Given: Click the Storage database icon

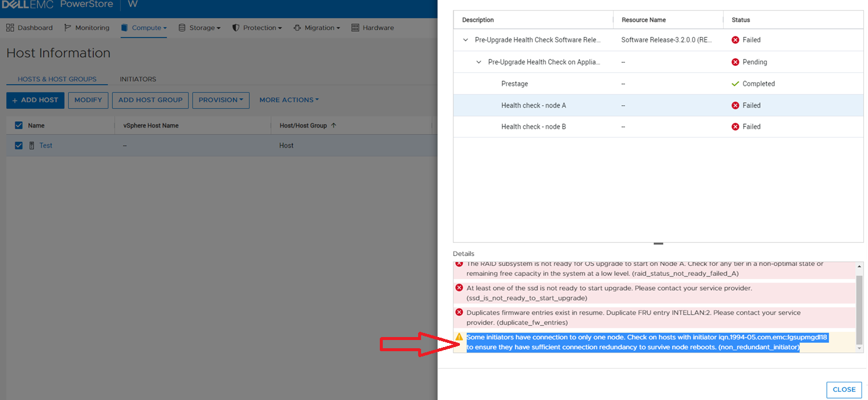Looking at the screenshot, I should (182, 28).
